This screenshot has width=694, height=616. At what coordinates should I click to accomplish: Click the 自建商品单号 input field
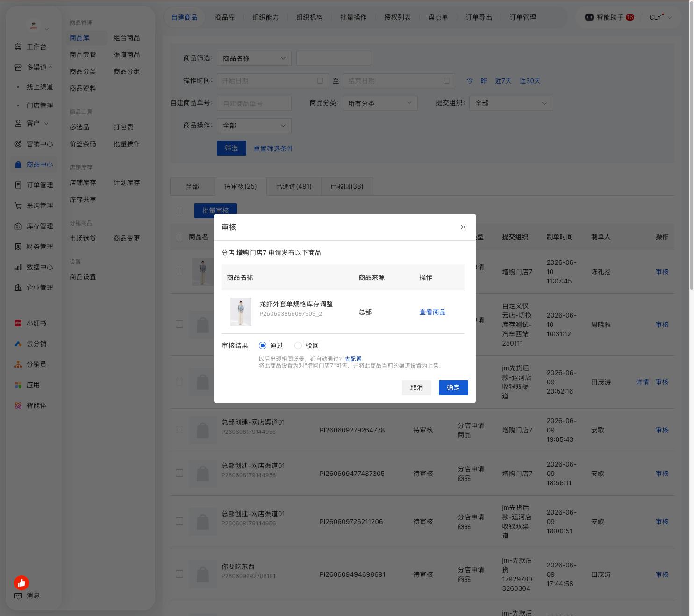pyautogui.click(x=254, y=103)
